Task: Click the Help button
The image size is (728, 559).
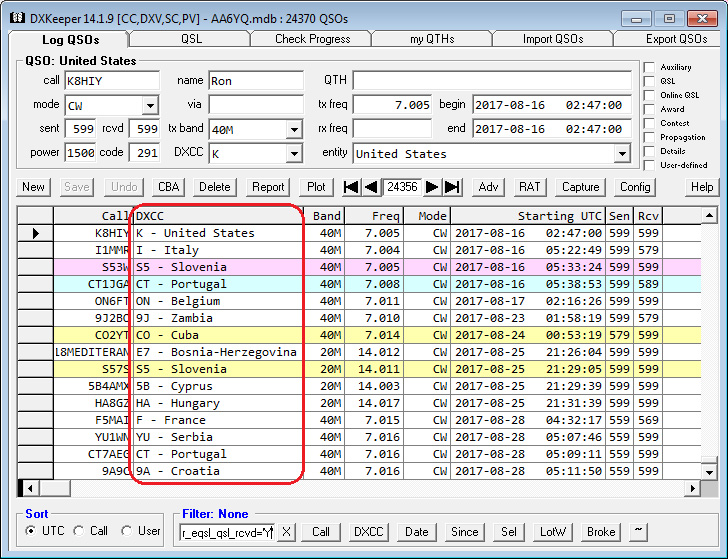Action: tap(702, 187)
